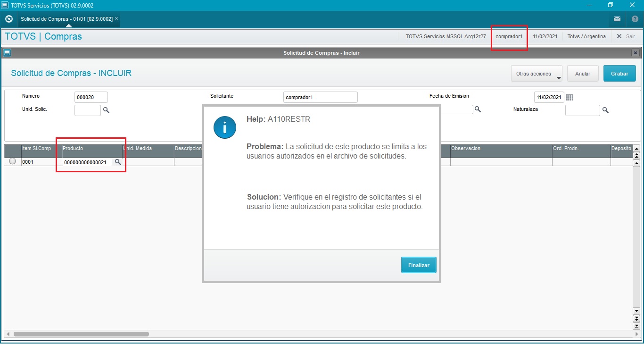Click the Finalizar button in help dialog

pyautogui.click(x=419, y=265)
